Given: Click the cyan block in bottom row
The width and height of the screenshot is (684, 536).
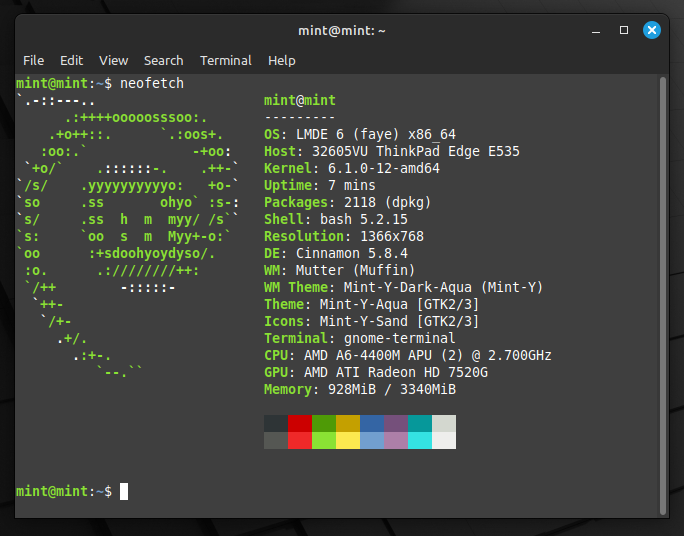Looking at the screenshot, I should click(x=420, y=440).
